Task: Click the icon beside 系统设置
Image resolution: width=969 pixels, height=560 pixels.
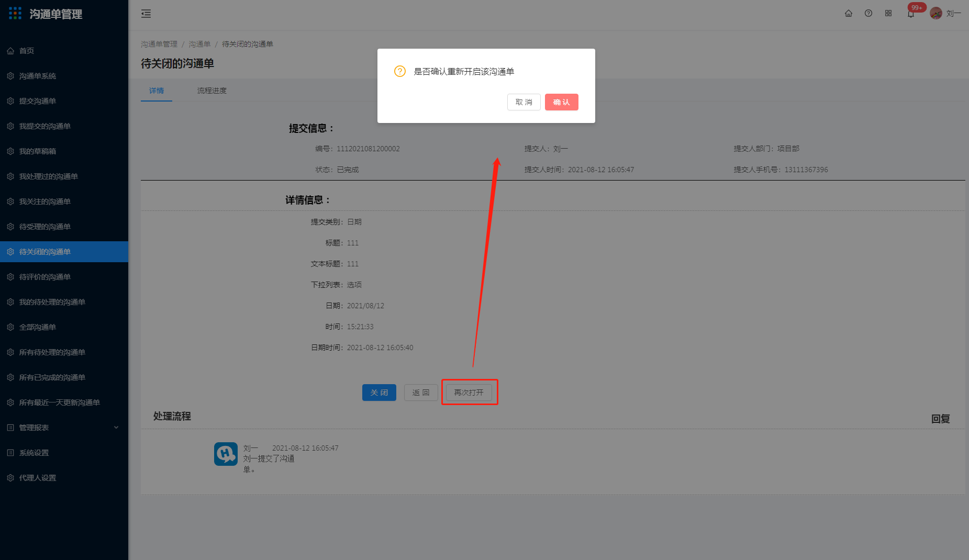Action: [x=10, y=453]
